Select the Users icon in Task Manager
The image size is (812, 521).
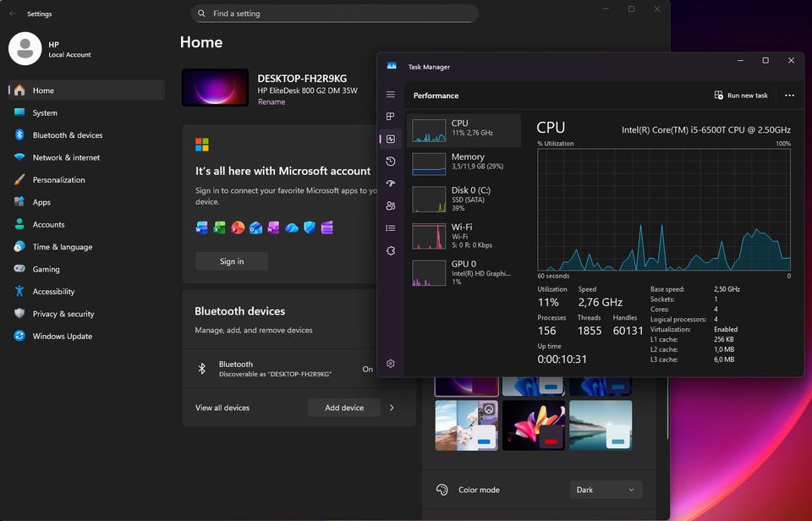[x=391, y=206]
